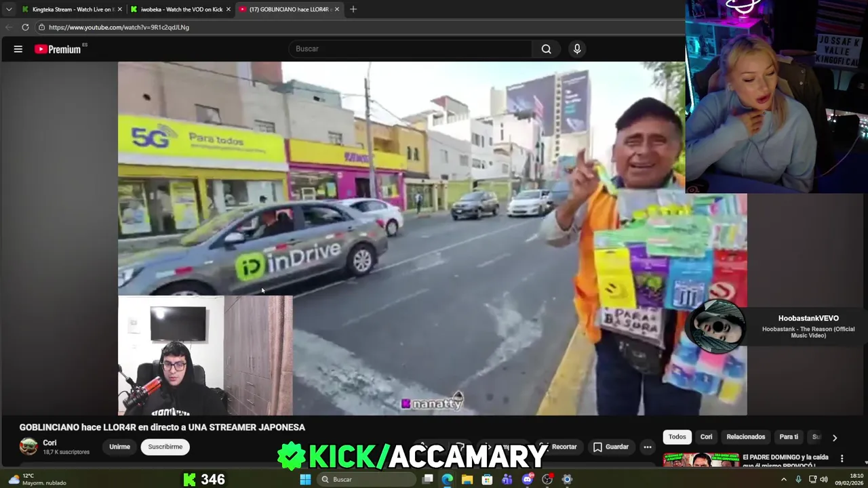868x488 pixels.
Task: Open options menu for PADRE DOMINGO video
Action: tap(842, 459)
